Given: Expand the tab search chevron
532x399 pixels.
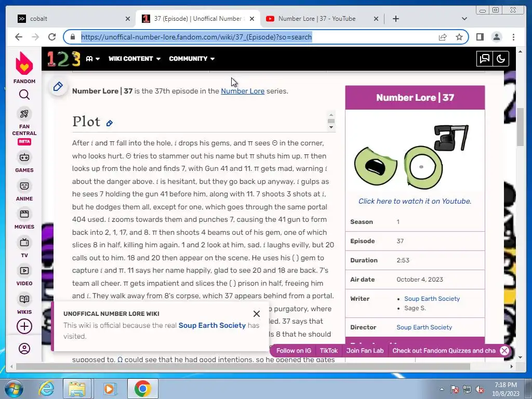Looking at the screenshot, I should tap(464, 19).
